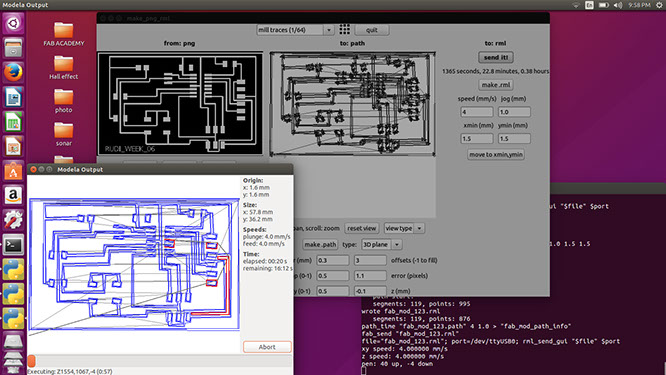Image resolution: width=666 pixels, height=375 pixels.
Task: Click the ymin (mm) input field
Action: (x=514, y=138)
